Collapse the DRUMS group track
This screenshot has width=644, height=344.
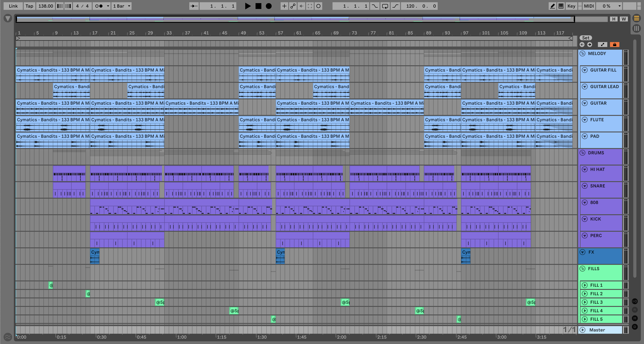tap(582, 153)
